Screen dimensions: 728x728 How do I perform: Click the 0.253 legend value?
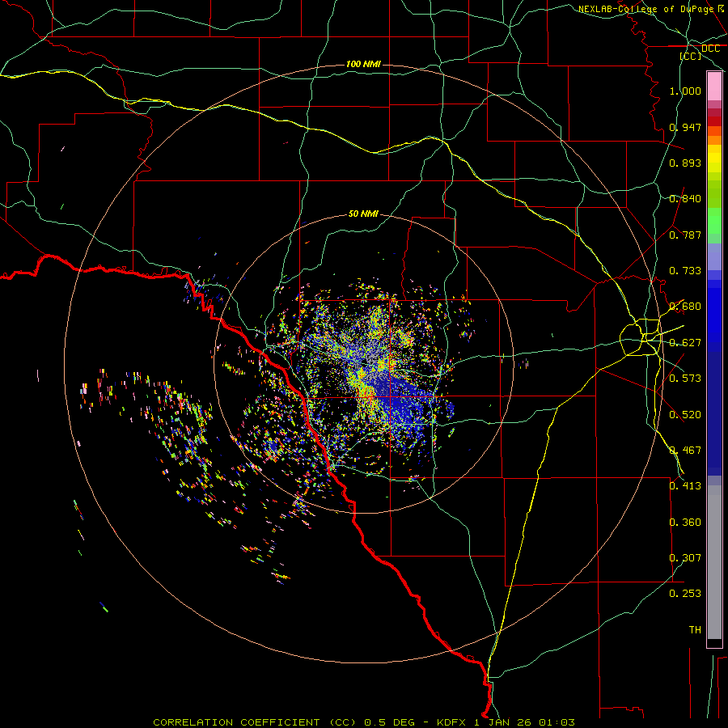pyautogui.click(x=685, y=594)
